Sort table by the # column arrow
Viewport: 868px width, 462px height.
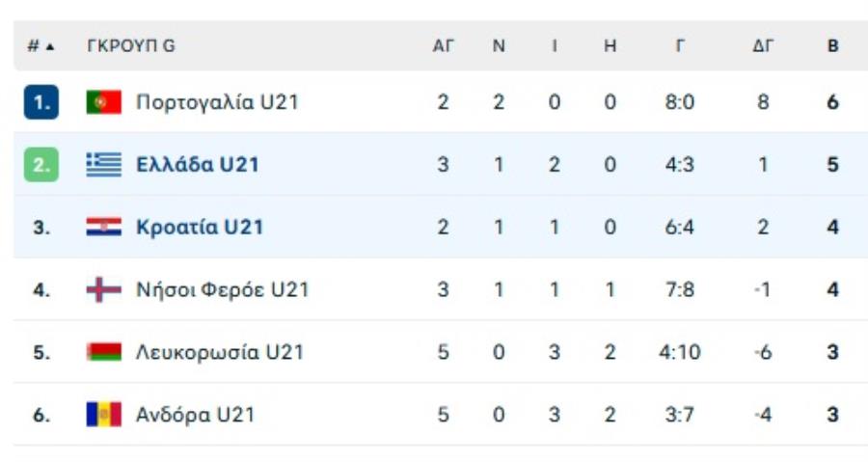tap(49, 46)
